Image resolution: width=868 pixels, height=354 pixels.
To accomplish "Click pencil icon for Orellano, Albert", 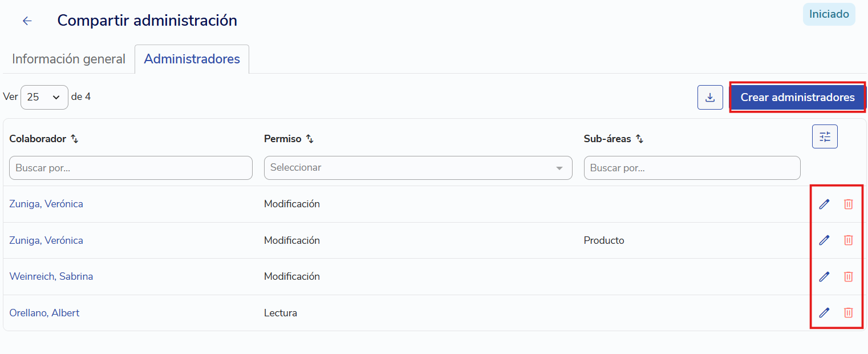I will pyautogui.click(x=824, y=312).
